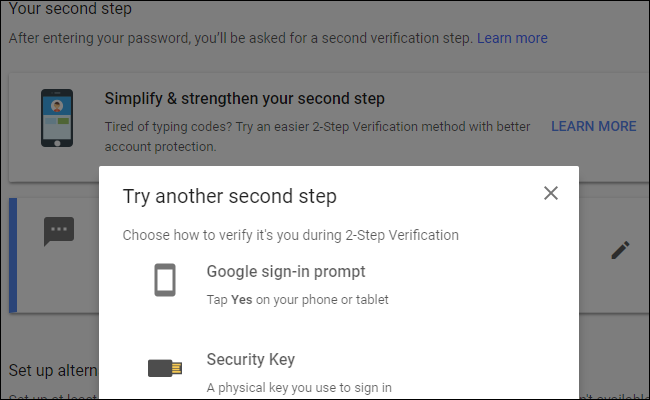
Task: Click Tap Yes on your phone description
Action: coord(297,300)
